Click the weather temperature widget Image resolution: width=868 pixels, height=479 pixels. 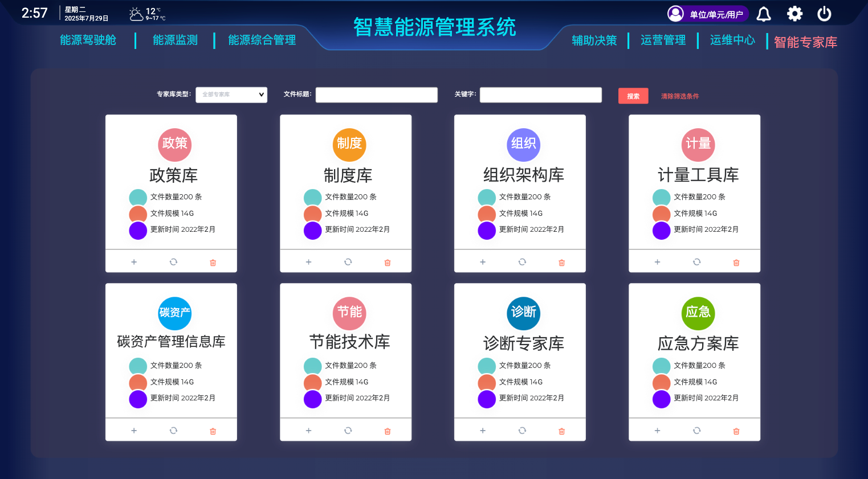point(148,14)
